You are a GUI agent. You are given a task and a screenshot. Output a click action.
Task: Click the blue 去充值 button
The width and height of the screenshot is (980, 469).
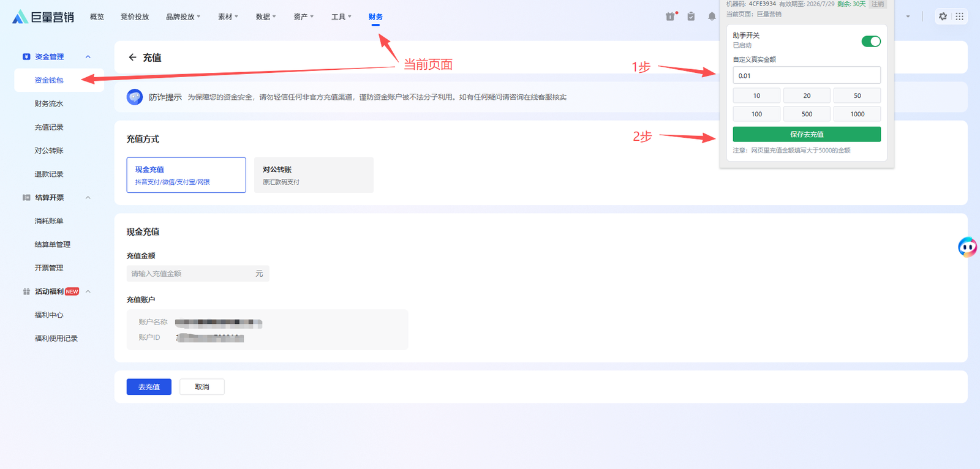tap(149, 387)
